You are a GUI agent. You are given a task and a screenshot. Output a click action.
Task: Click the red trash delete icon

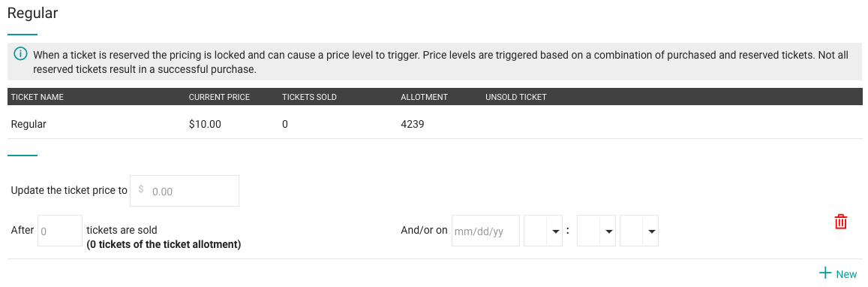tap(840, 222)
